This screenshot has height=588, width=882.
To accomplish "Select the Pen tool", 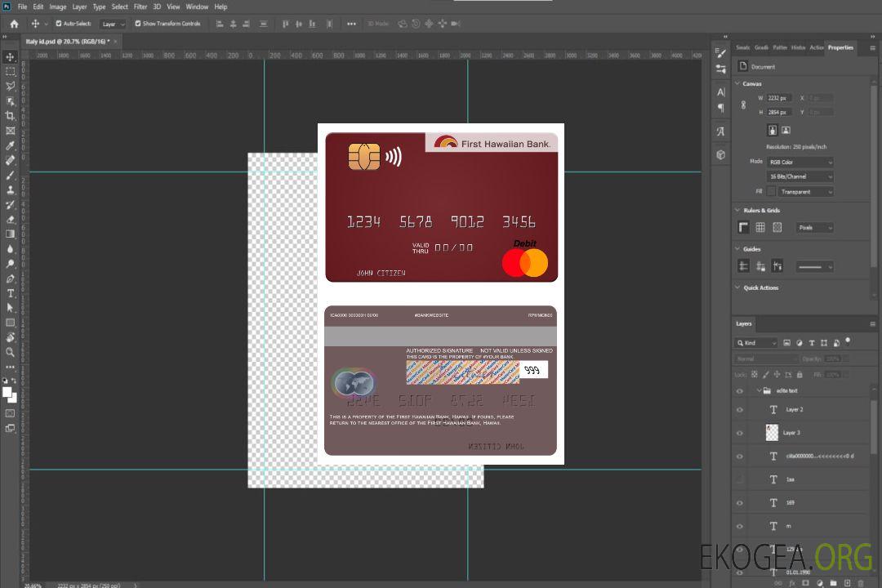I will pyautogui.click(x=10, y=278).
